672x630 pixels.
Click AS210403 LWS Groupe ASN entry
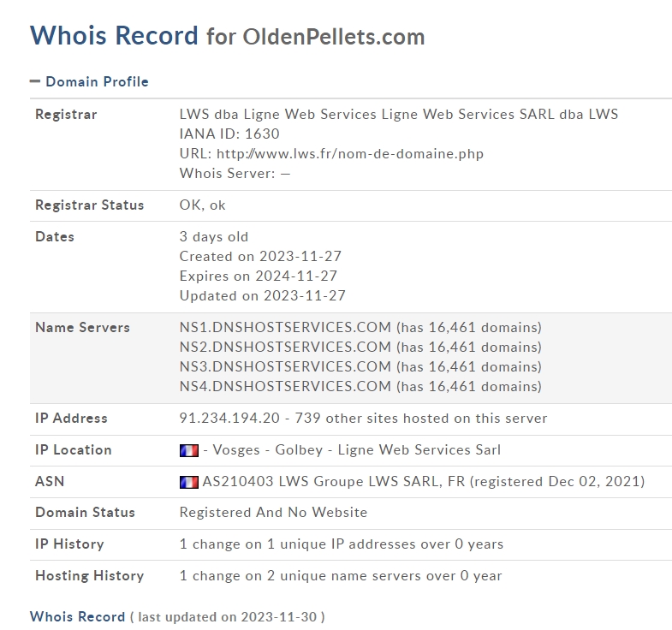[424, 481]
